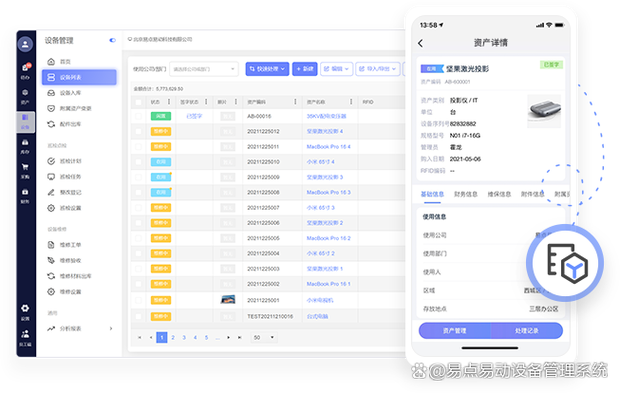Expand the 分析报表 chevron in sidebar
Image resolution: width=620 pixels, height=393 pixels.
pyautogui.click(x=111, y=329)
